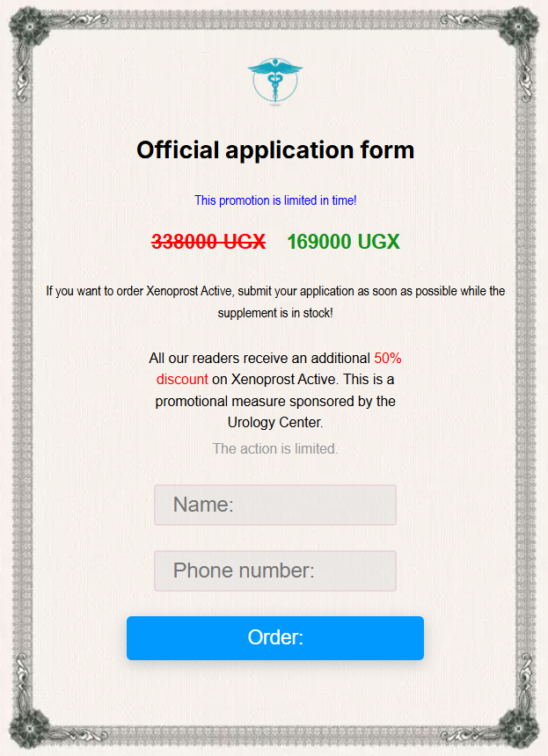
Task: Click the blue 'This promotion is limited in time!' text
Action: click(275, 200)
